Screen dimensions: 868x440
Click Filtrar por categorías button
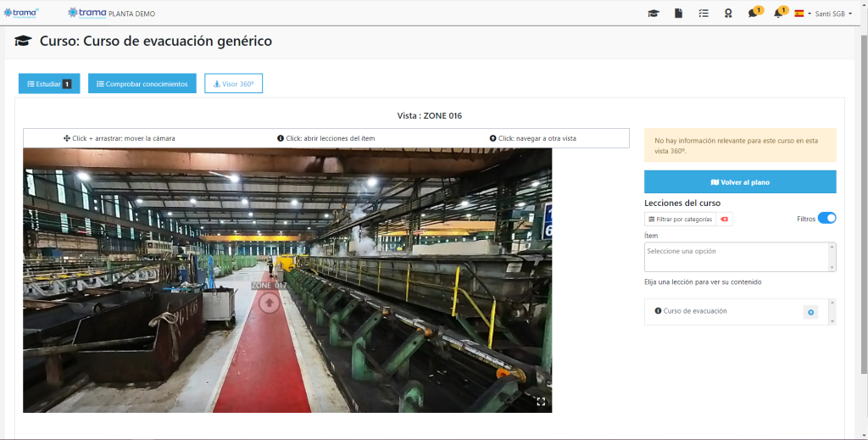[x=680, y=220]
